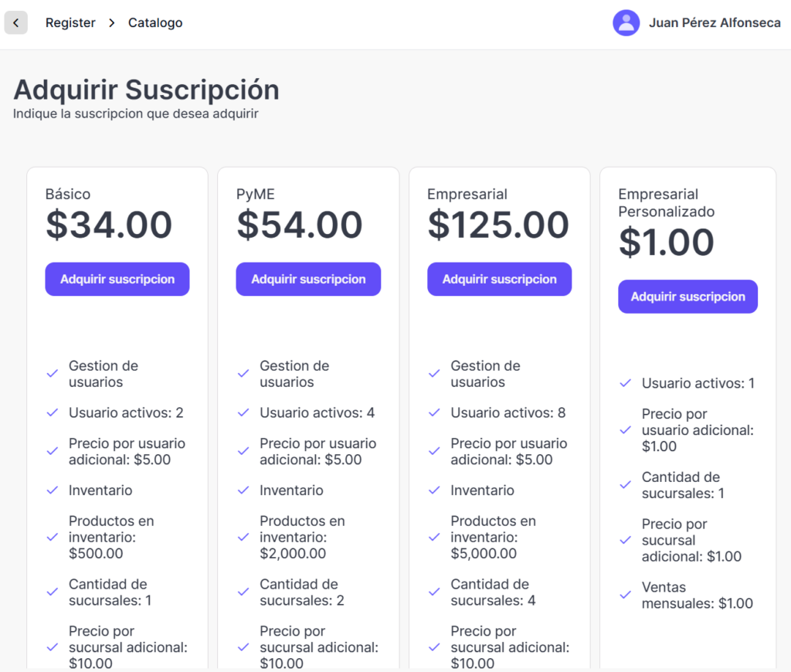Screen dimensions: 791x672
Task: Click checkmark beside PyME Inventario
Action: pyautogui.click(x=243, y=490)
